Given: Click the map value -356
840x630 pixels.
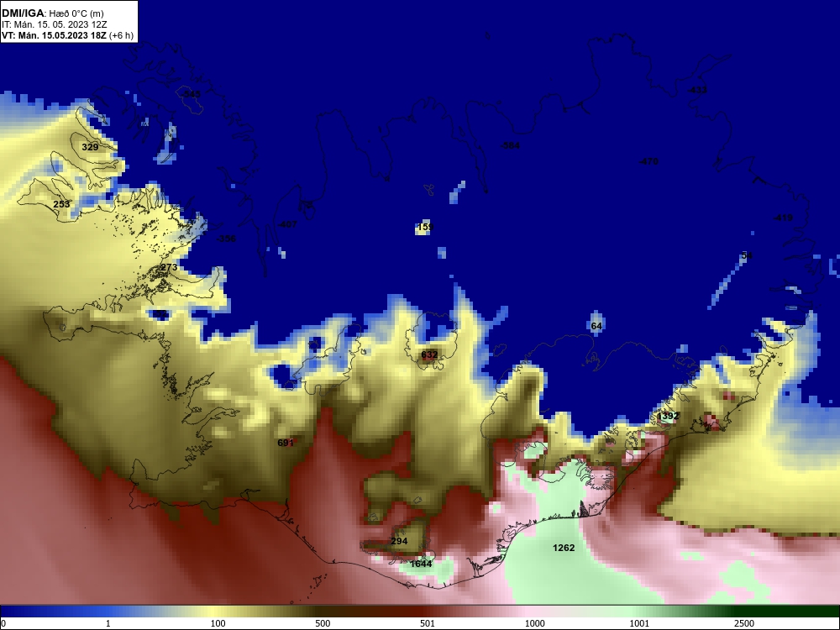Looking at the screenshot, I should 225,239.
